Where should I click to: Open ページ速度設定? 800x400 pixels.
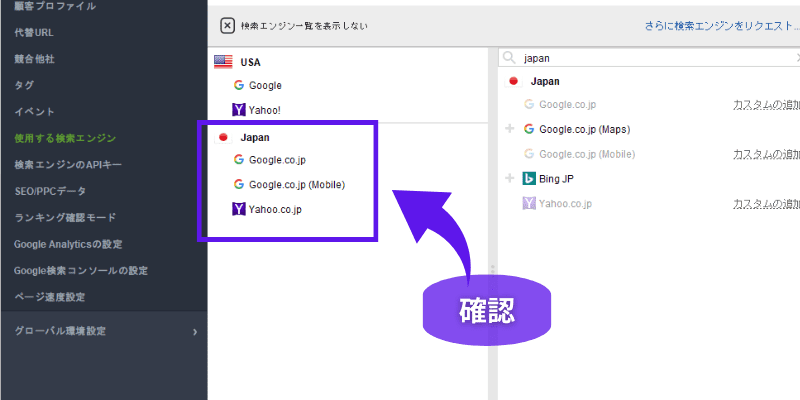(49, 296)
